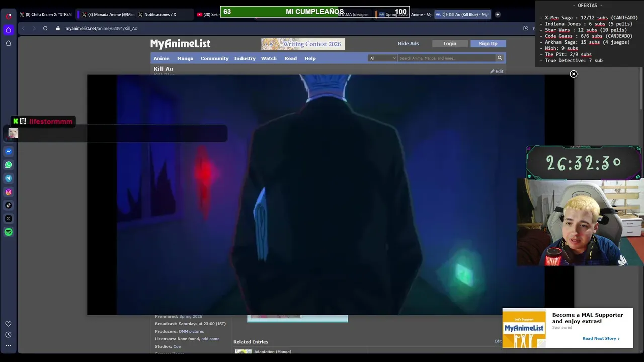Click the edit-page icon in address bar
Viewport: 644px width, 362px height.
526,28
